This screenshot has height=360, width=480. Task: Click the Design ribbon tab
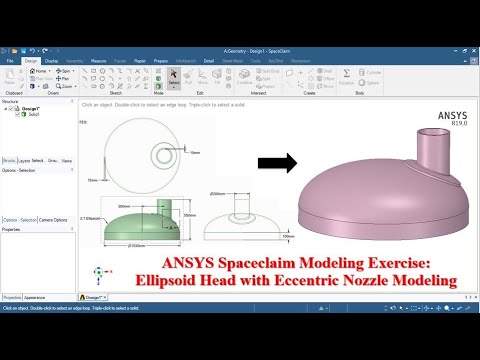[x=31, y=61]
